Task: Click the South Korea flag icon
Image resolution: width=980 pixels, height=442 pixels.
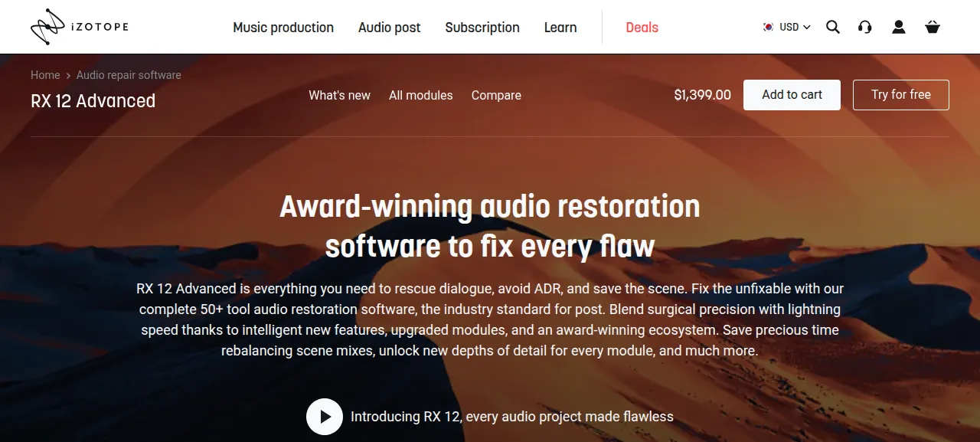Action: [x=768, y=27]
